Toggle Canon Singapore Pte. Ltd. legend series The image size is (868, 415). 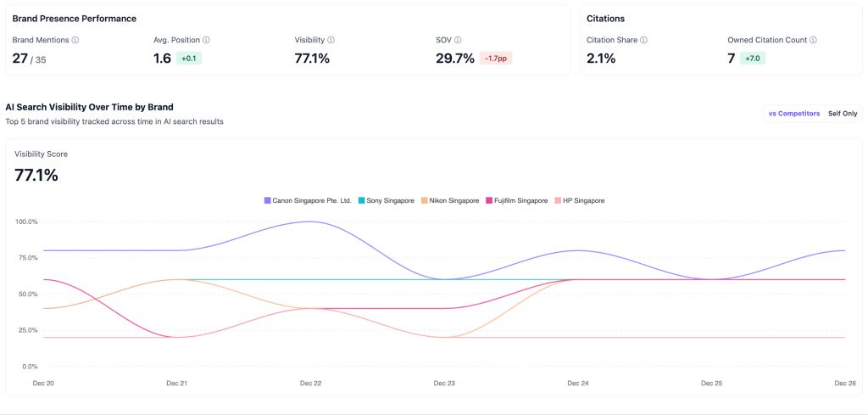308,200
